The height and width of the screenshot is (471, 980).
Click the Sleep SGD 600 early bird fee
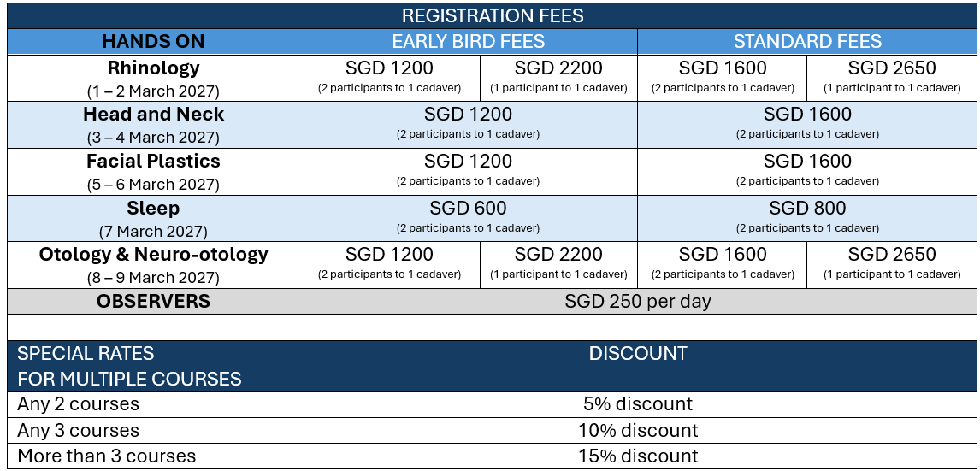tap(468, 218)
